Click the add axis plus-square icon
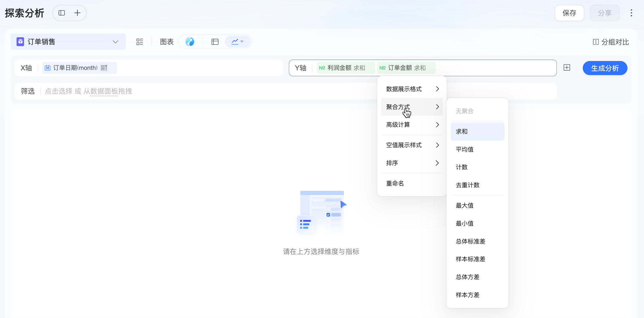This screenshot has width=644, height=318. click(x=567, y=68)
